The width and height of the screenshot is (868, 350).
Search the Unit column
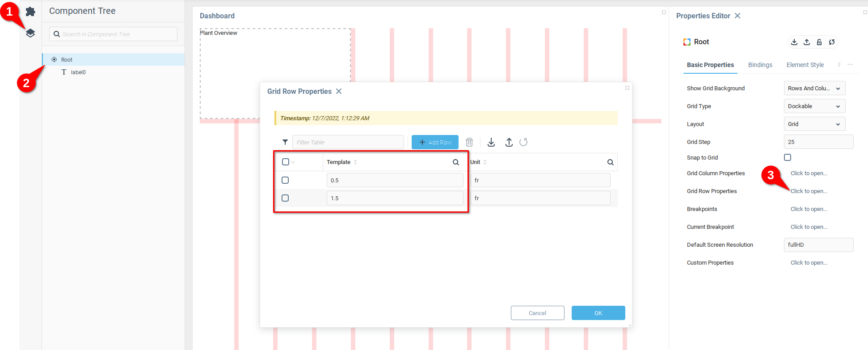coord(611,162)
